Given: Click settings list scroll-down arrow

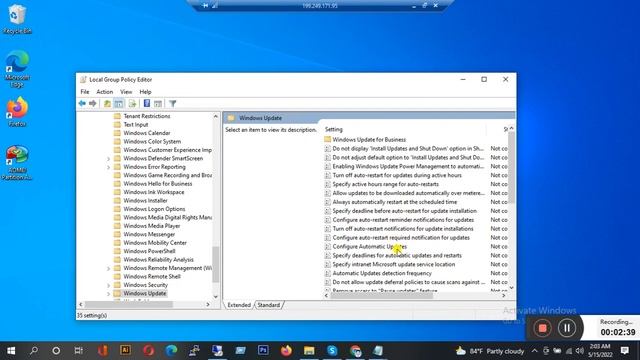Looking at the screenshot, I should 511,288.
